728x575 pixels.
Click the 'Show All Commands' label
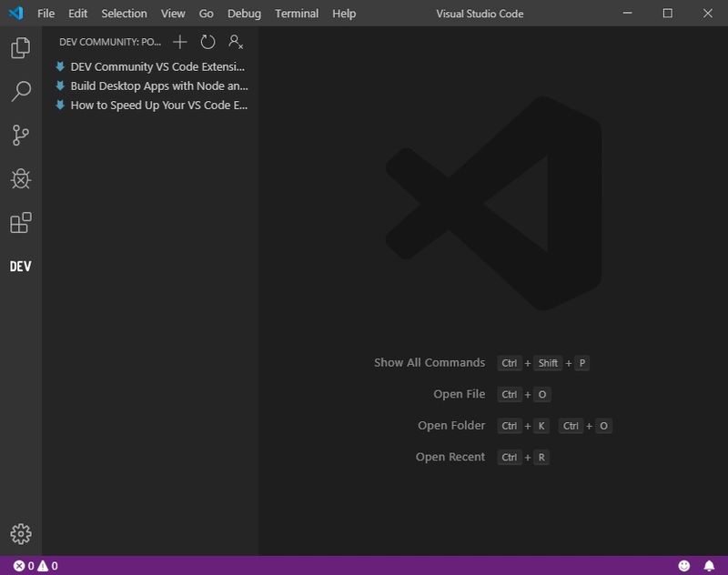coord(430,362)
